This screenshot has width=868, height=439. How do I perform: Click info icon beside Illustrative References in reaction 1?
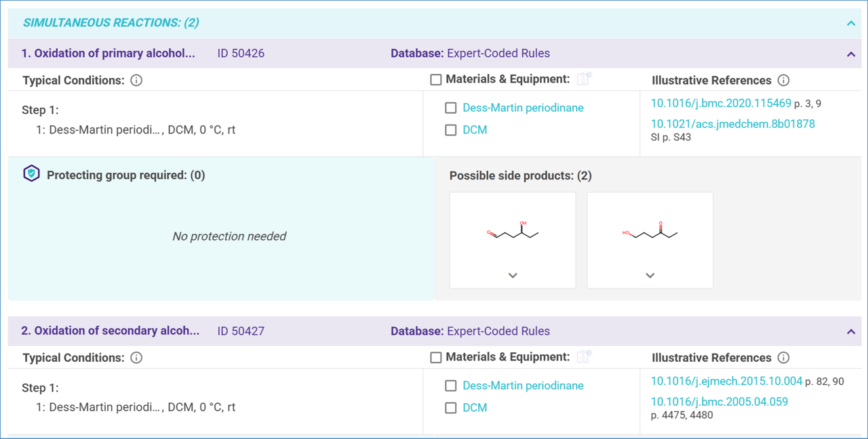coord(783,81)
